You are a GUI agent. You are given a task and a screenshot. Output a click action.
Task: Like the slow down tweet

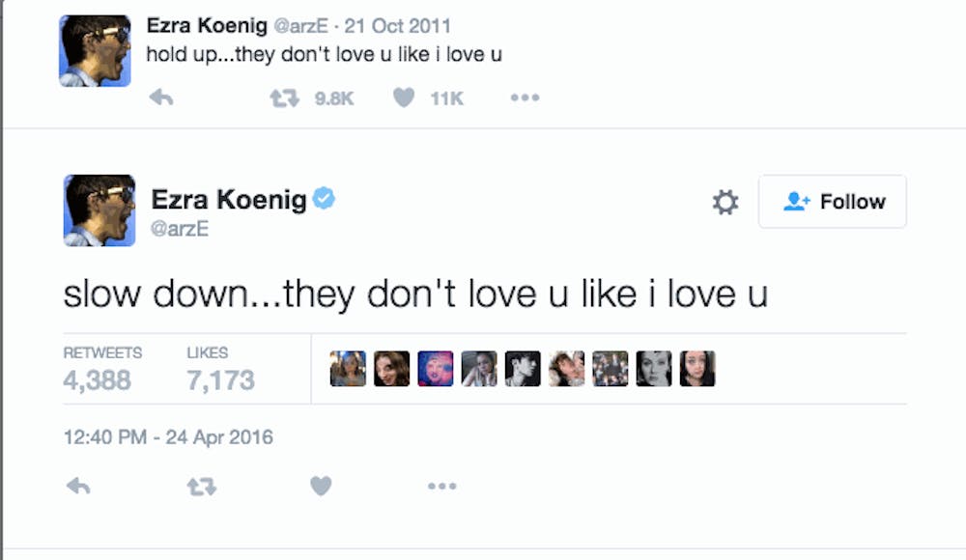click(321, 487)
